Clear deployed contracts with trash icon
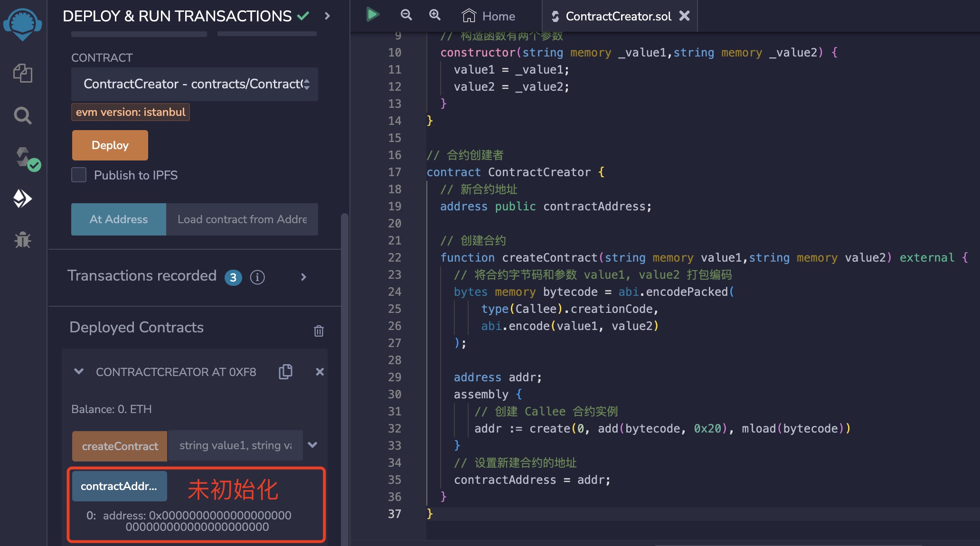Screen dimensions: 980x546 [x=319, y=330]
